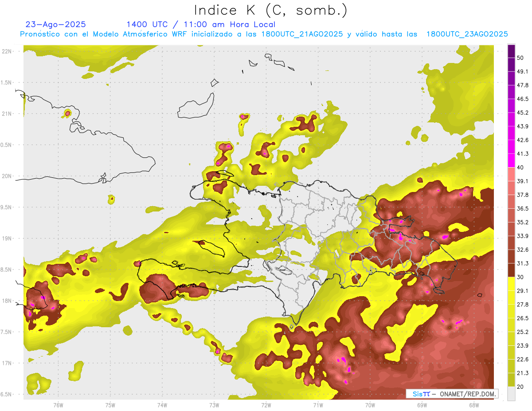Click the '19N' latitude axis label
532x411 pixels.
[7, 239]
